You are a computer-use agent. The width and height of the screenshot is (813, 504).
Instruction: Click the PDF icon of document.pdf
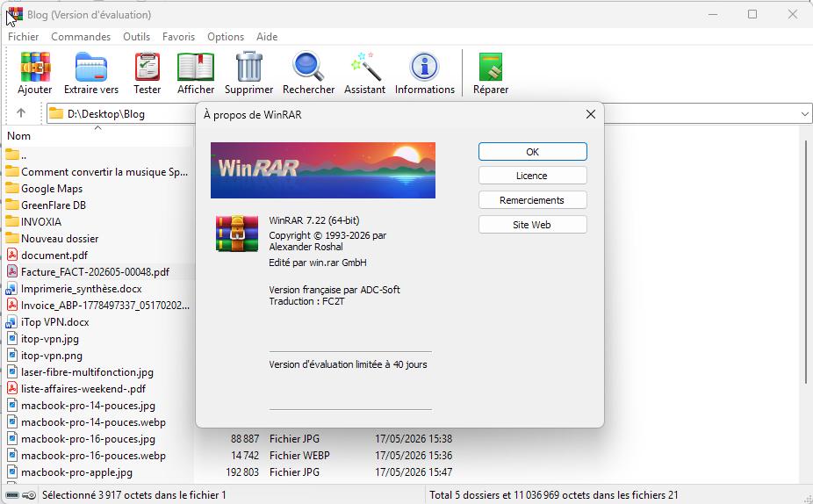[x=12, y=256]
